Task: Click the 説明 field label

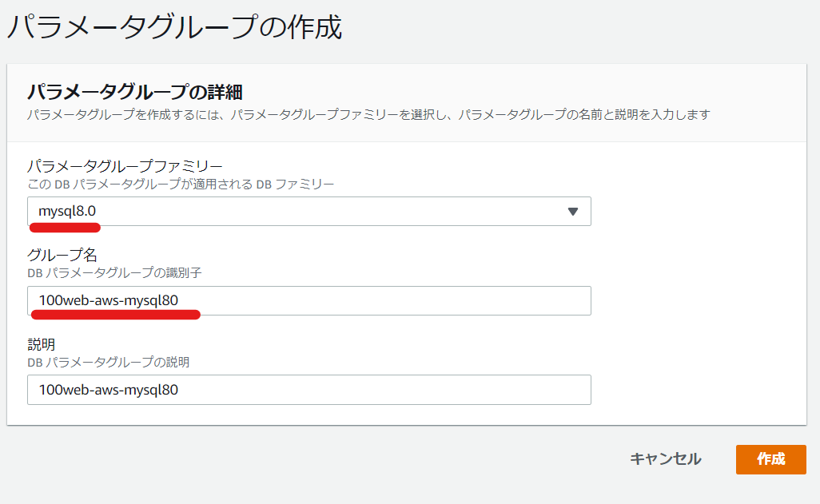Action: (42, 344)
